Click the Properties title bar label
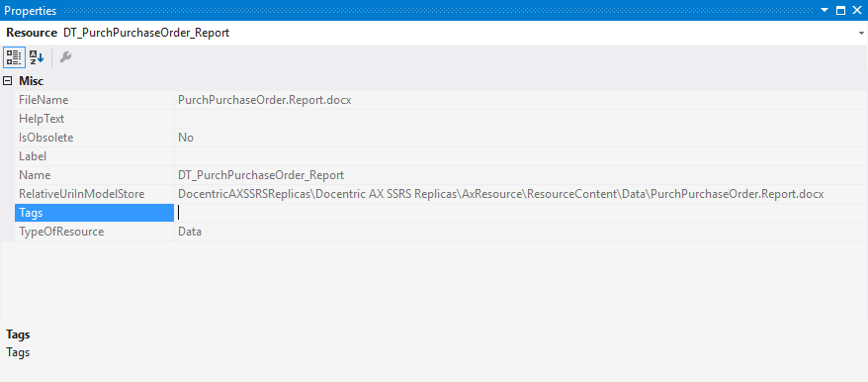 (x=31, y=11)
